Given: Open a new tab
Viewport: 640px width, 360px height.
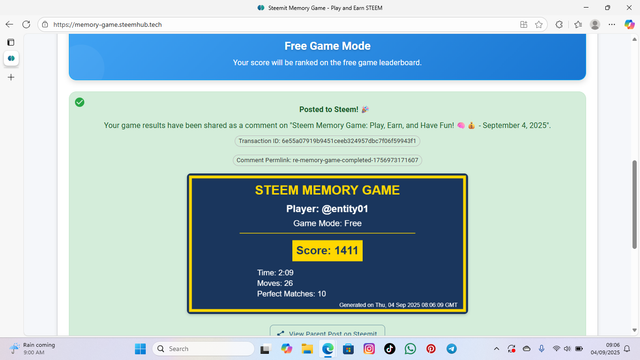Looking at the screenshot, I should [11, 77].
